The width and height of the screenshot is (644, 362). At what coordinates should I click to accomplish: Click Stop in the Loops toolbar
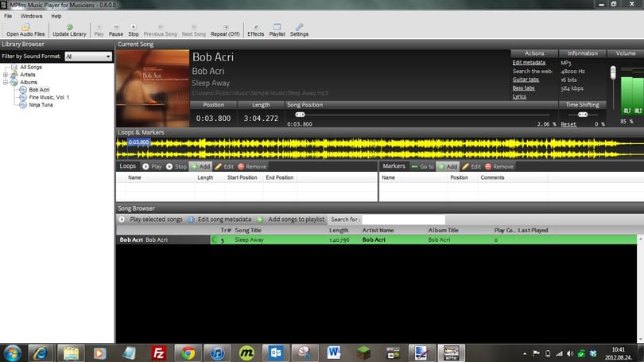(x=177, y=166)
